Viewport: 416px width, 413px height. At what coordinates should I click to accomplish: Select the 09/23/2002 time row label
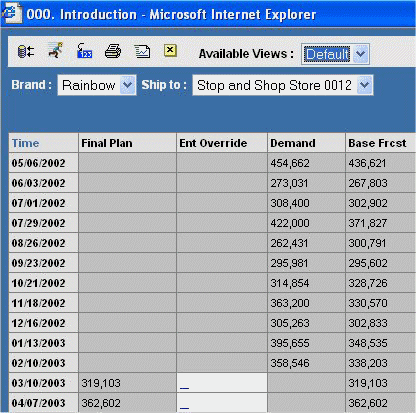tap(43, 263)
